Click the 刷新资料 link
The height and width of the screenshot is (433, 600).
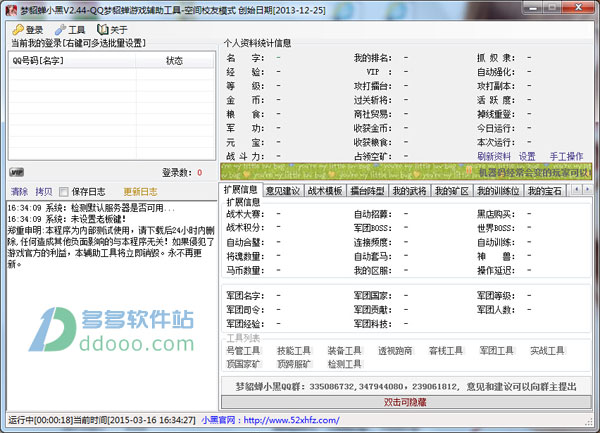pos(494,156)
